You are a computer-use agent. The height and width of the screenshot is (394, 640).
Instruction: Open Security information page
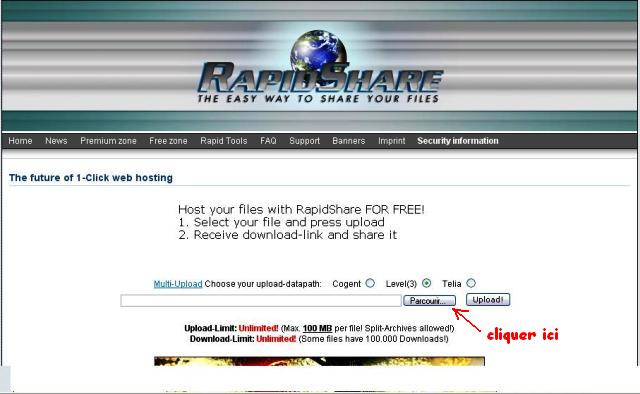pos(458,141)
